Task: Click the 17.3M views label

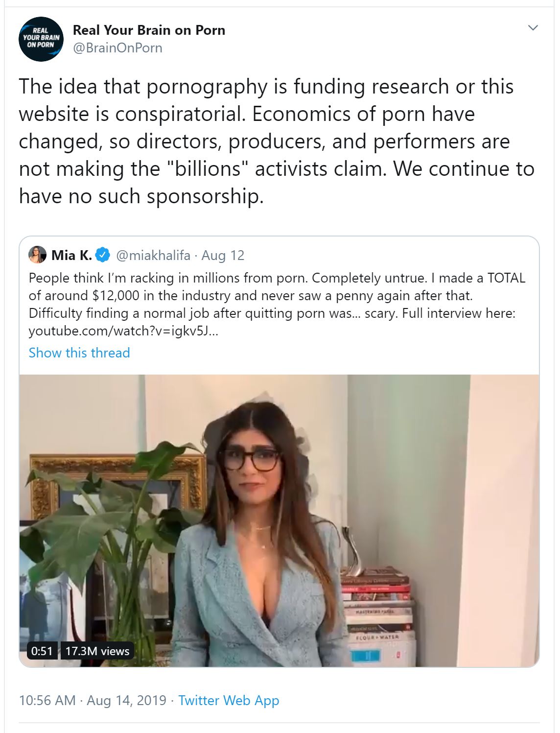Action: pyautogui.click(x=97, y=651)
